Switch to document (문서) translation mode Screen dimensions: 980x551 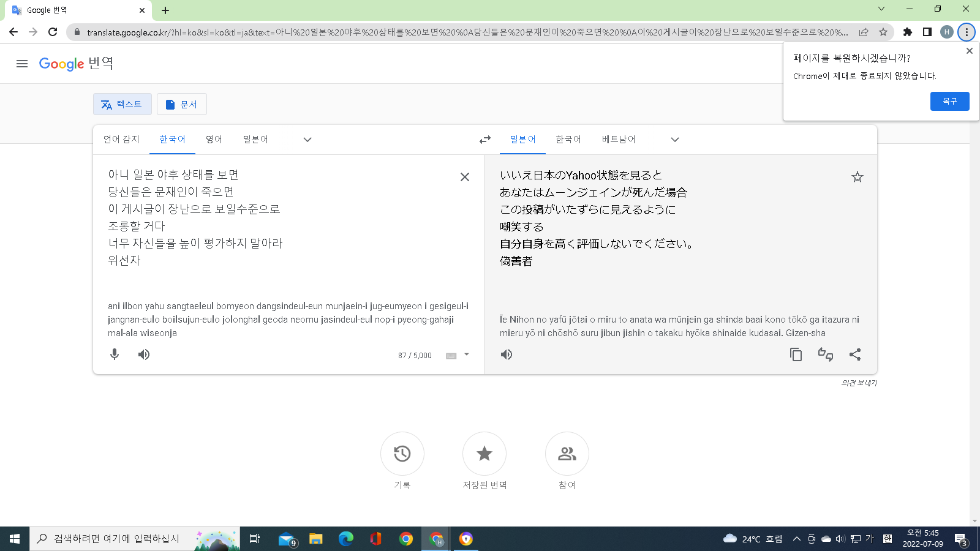coord(182,105)
